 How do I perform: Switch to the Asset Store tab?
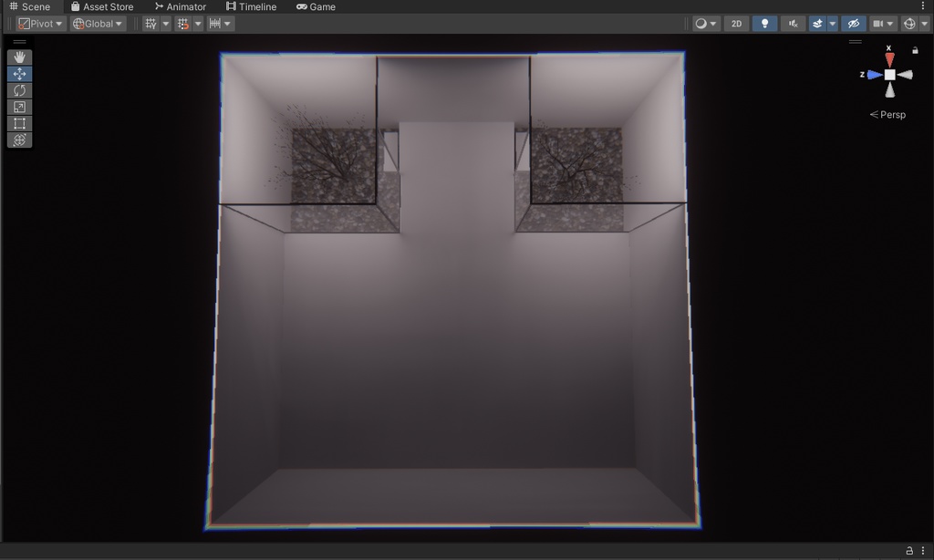click(102, 6)
